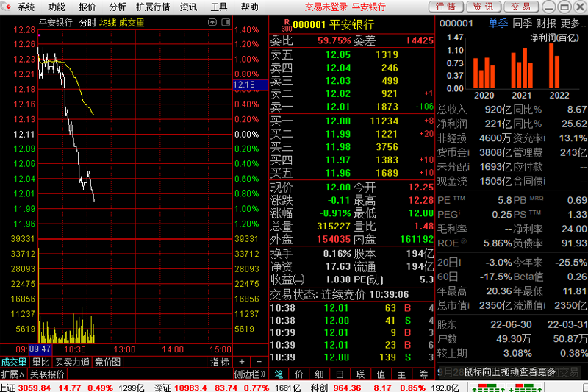Click the plus button beside 指标
This screenshot has width=588, height=392.
(242, 362)
